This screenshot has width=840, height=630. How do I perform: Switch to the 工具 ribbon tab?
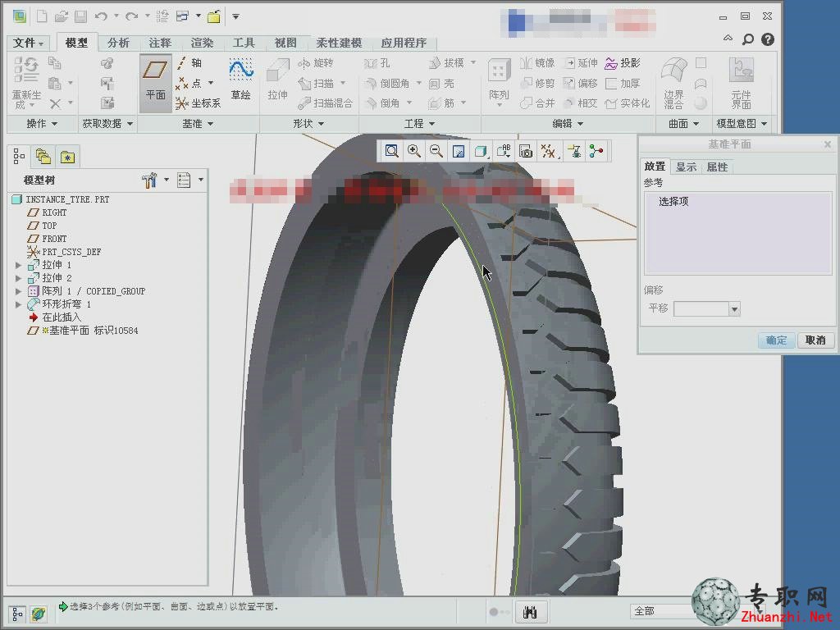[243, 43]
